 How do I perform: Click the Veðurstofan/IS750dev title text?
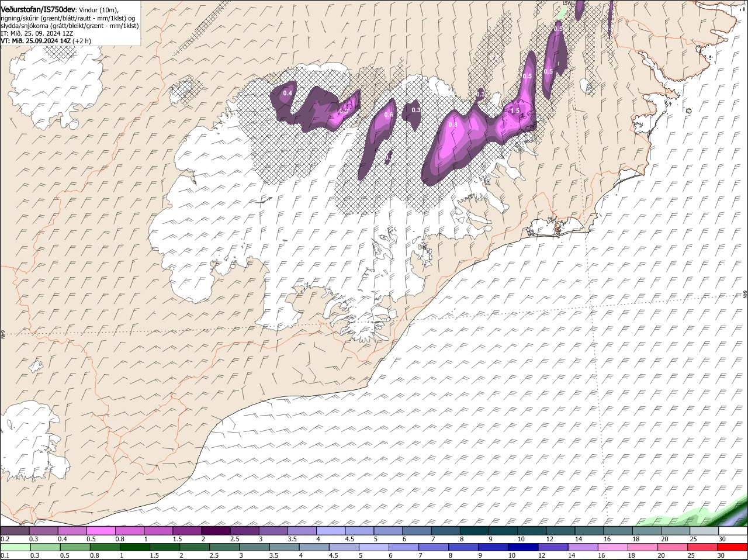37,9
